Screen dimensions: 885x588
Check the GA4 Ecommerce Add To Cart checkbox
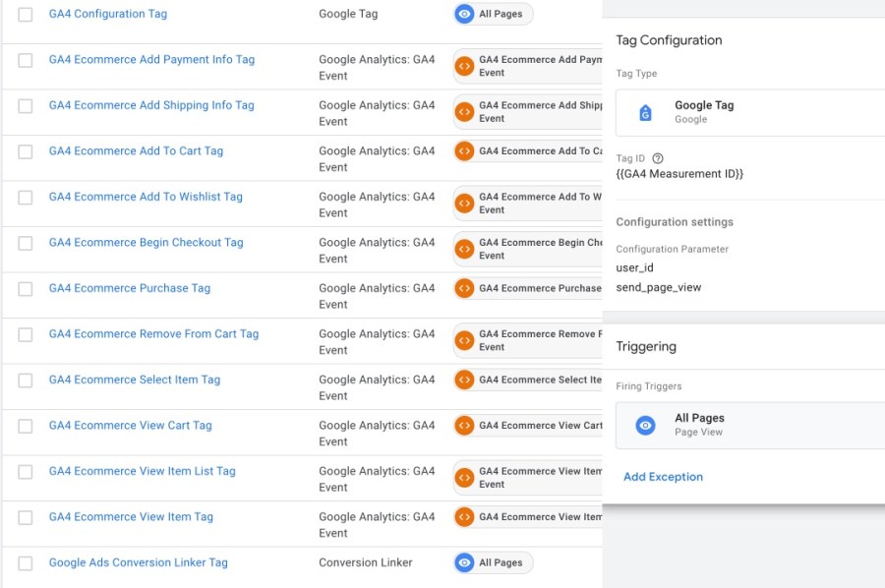26,151
